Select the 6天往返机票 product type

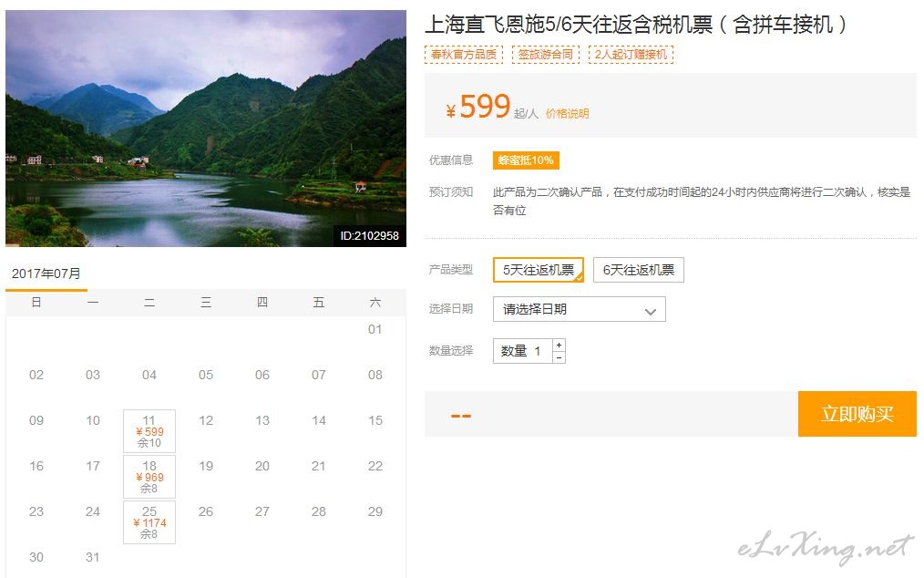click(638, 270)
